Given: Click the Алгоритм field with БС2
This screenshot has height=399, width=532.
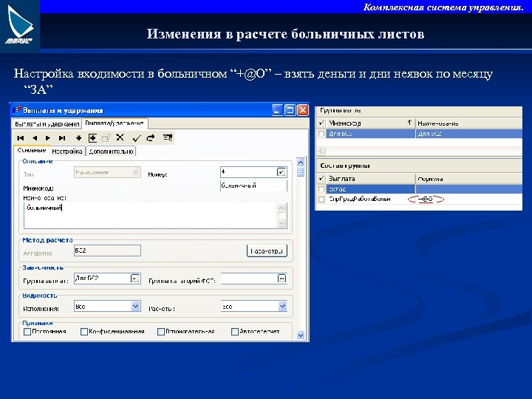Looking at the screenshot, I should pos(107,250).
